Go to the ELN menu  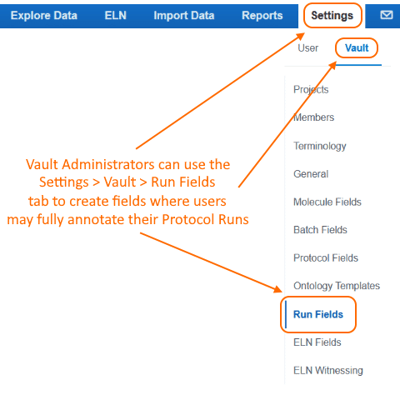point(115,15)
